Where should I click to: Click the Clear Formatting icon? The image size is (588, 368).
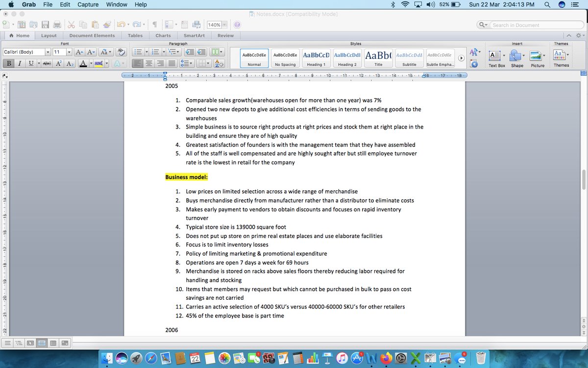(121, 52)
